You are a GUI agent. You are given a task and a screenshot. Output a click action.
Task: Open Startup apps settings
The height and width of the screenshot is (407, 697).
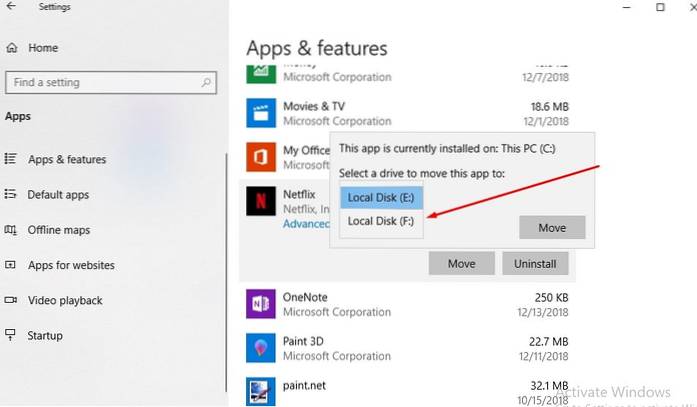coord(46,335)
